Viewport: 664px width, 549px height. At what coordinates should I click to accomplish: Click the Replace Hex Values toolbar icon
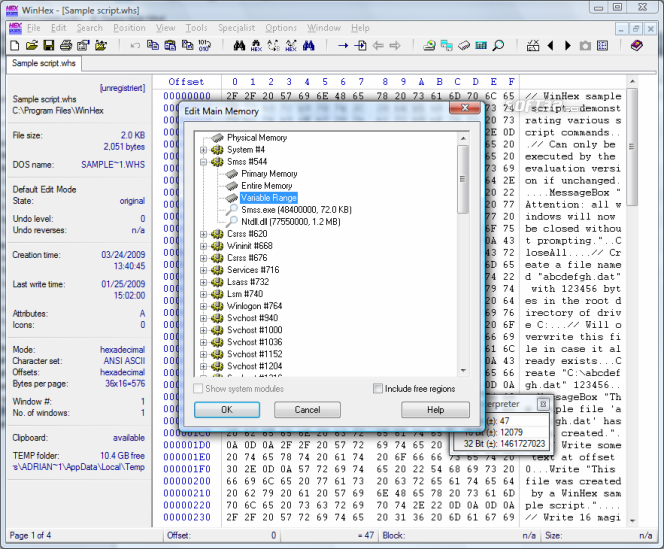point(291,45)
